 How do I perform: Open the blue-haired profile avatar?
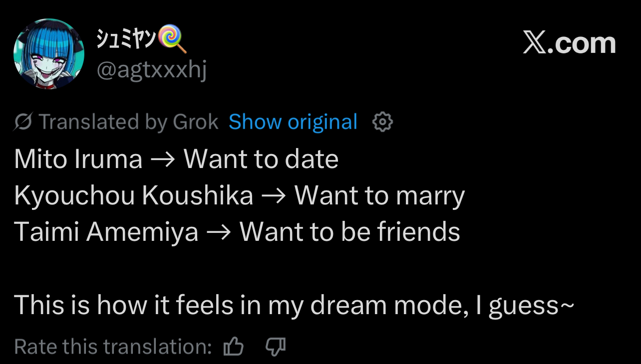click(x=48, y=54)
